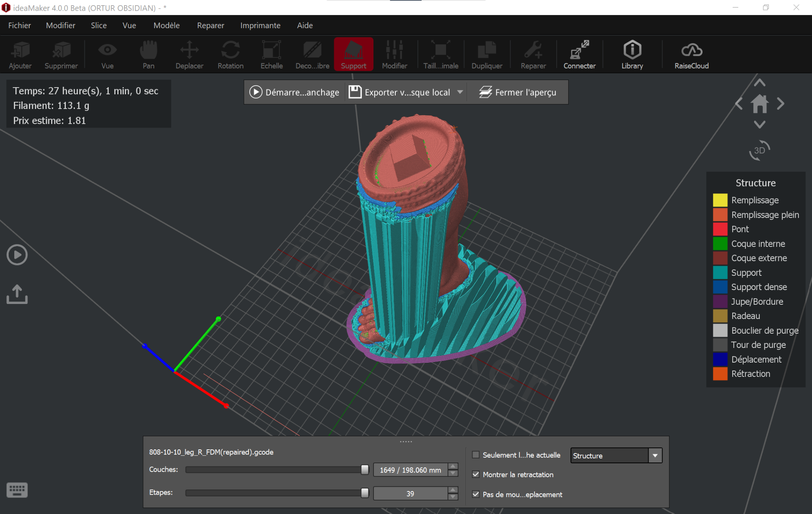Click the 'Démarrer' print start button
The image size is (812, 514).
294,92
